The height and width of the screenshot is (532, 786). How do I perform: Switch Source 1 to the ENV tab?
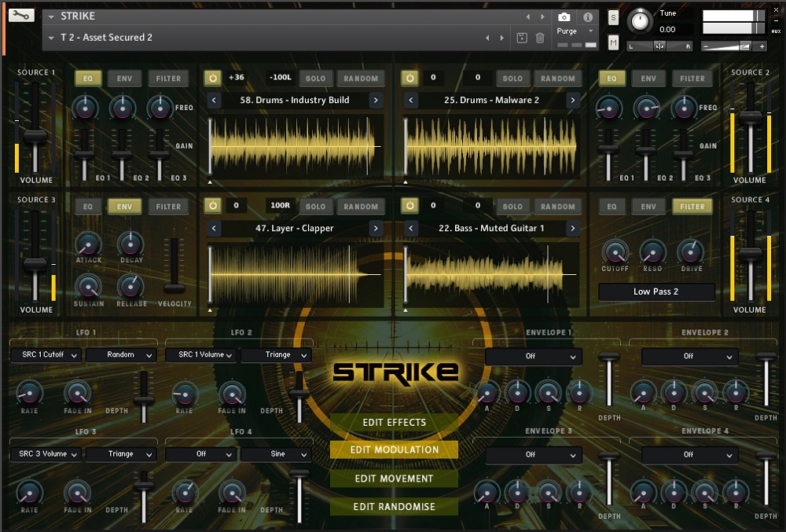click(124, 78)
